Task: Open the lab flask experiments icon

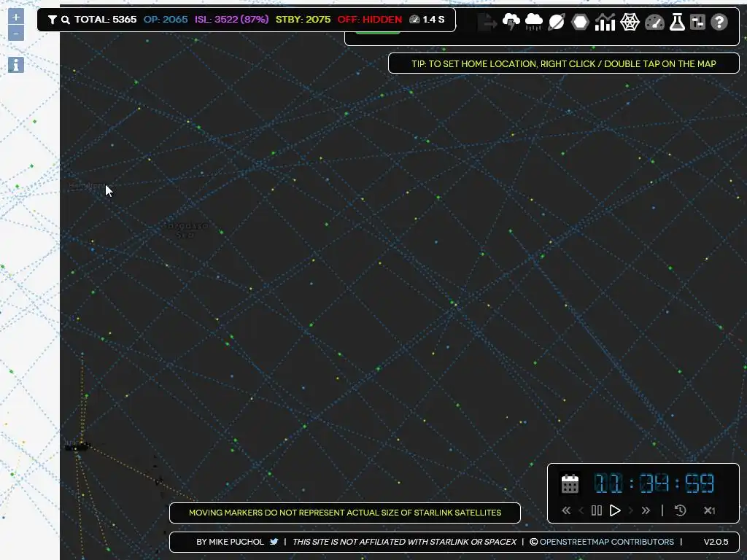Action: coord(677,22)
